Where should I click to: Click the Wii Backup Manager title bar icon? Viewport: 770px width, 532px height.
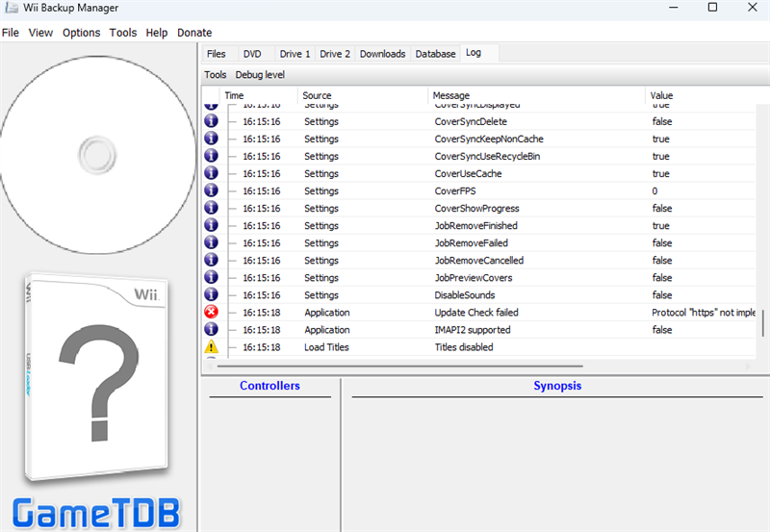[x=12, y=8]
